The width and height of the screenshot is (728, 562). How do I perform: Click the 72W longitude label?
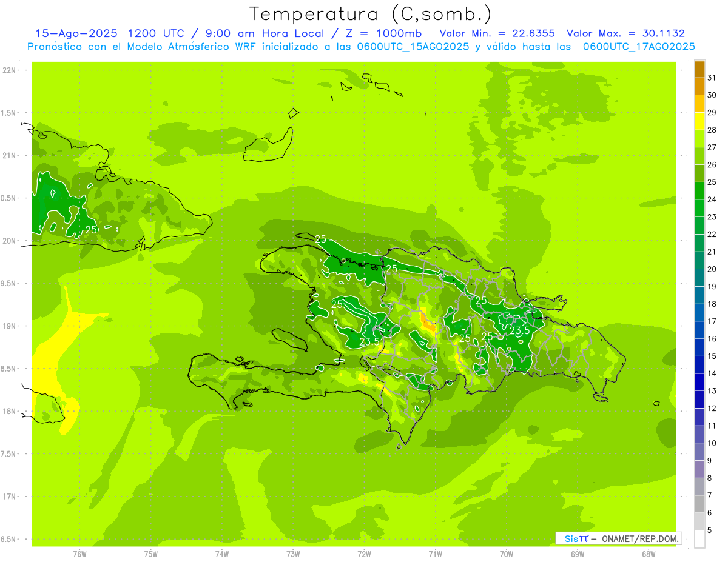(364, 554)
